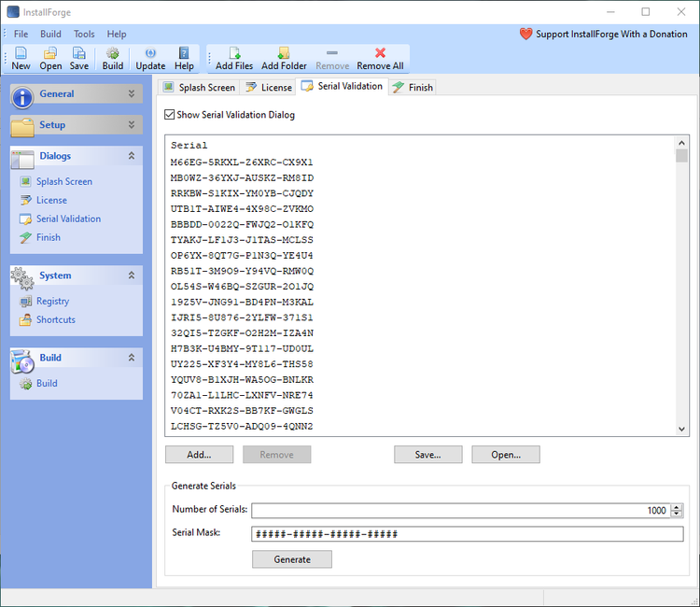
Task: Click the Add... serial button
Action: point(199,454)
